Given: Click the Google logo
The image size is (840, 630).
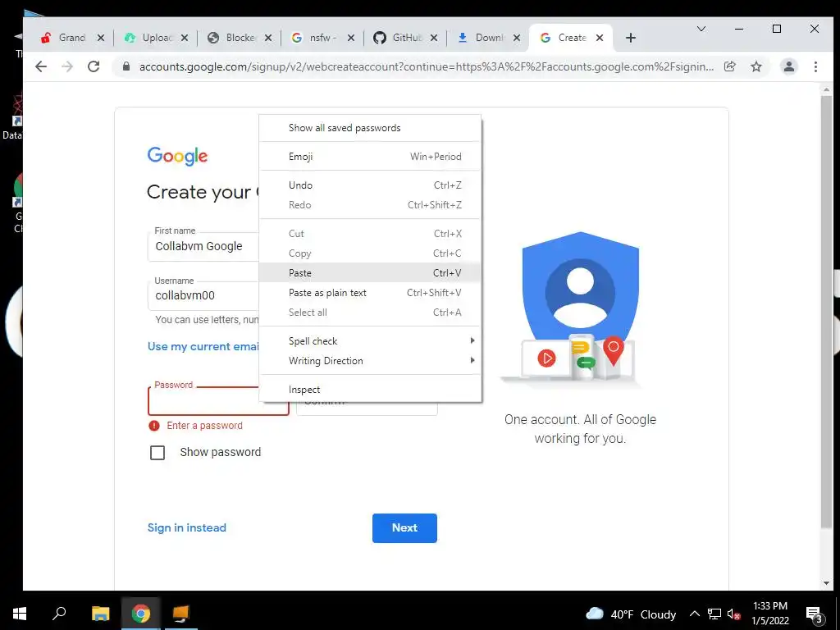Looking at the screenshot, I should [177, 157].
